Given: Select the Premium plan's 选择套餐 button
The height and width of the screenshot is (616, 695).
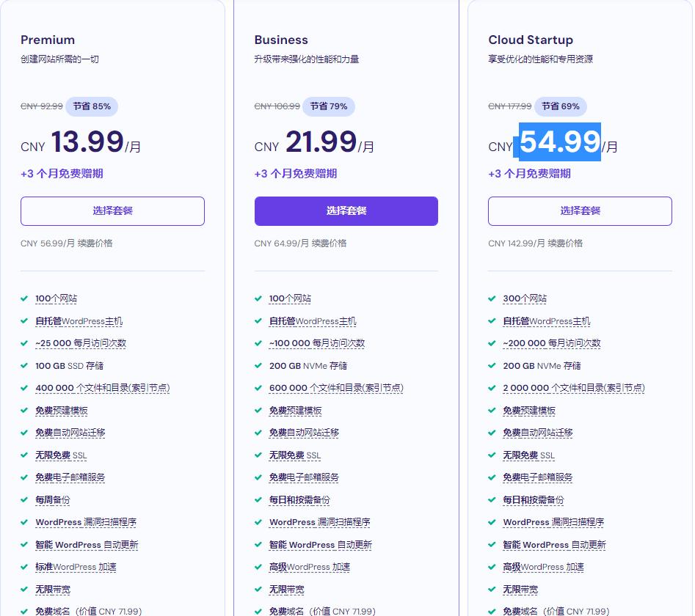Looking at the screenshot, I should [112, 210].
